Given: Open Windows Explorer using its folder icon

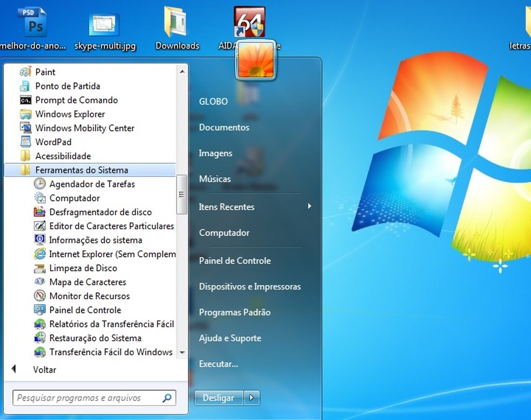Looking at the screenshot, I should pos(26,114).
